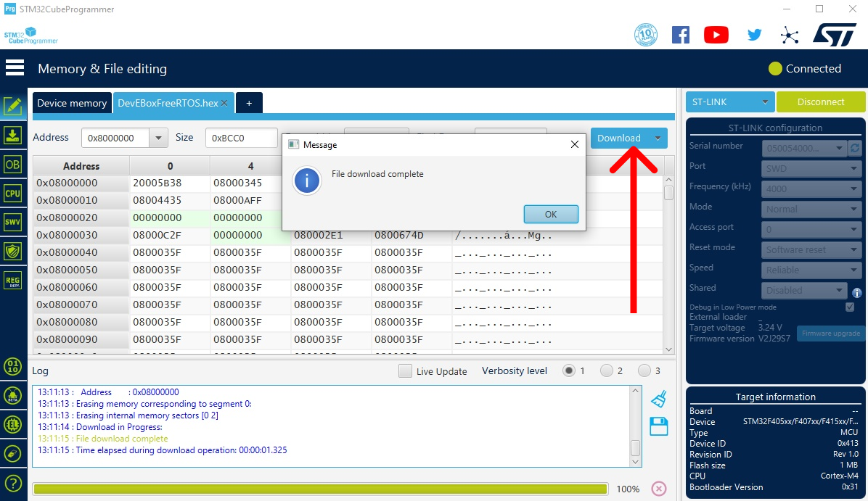Open ST Facebook page icon

pyautogui.click(x=680, y=35)
